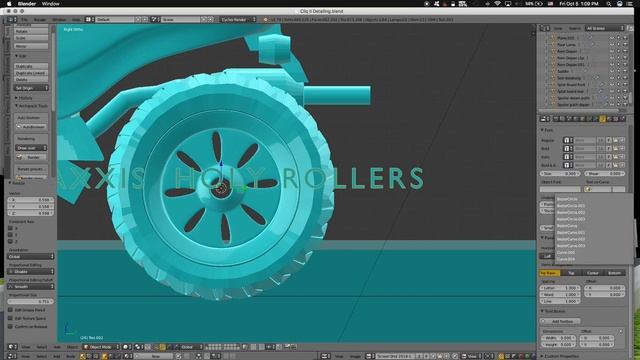640x360 pixels.
Task: Open the Draw mode dropdown in tool shelf
Action: (31, 148)
